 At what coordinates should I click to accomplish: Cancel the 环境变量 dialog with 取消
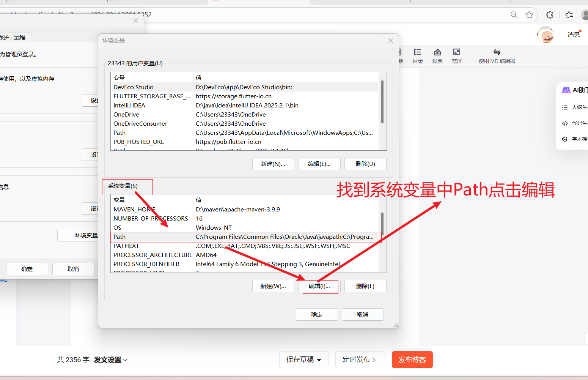363,315
